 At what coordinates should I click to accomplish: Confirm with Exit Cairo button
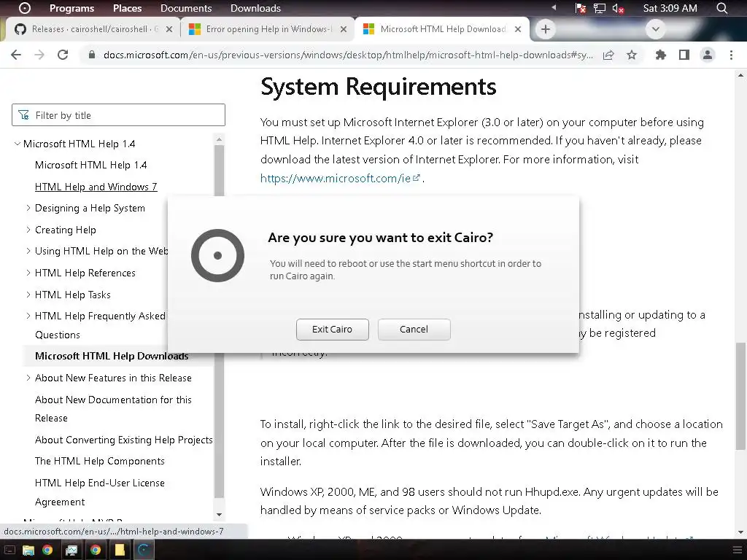(x=332, y=330)
